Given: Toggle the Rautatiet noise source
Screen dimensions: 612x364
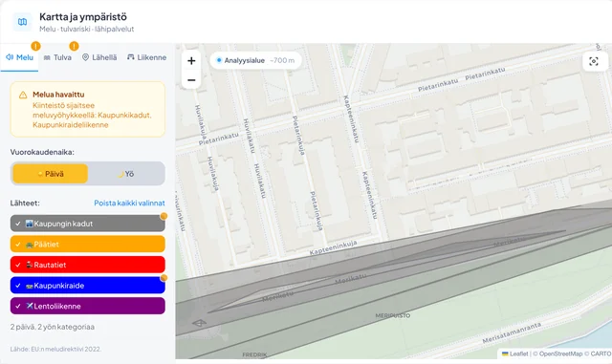Looking at the screenshot, I should point(87,265).
